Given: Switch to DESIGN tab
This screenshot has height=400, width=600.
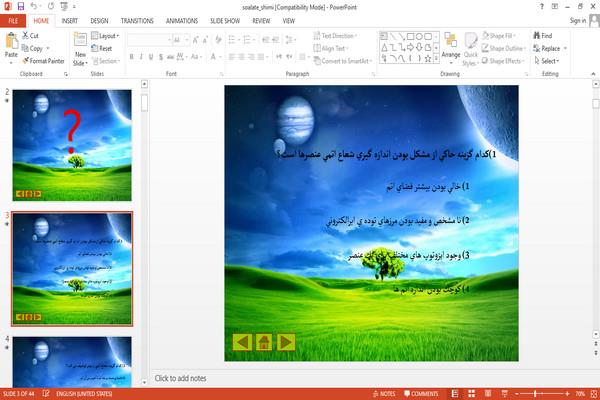Looking at the screenshot, I should click(x=99, y=21).
